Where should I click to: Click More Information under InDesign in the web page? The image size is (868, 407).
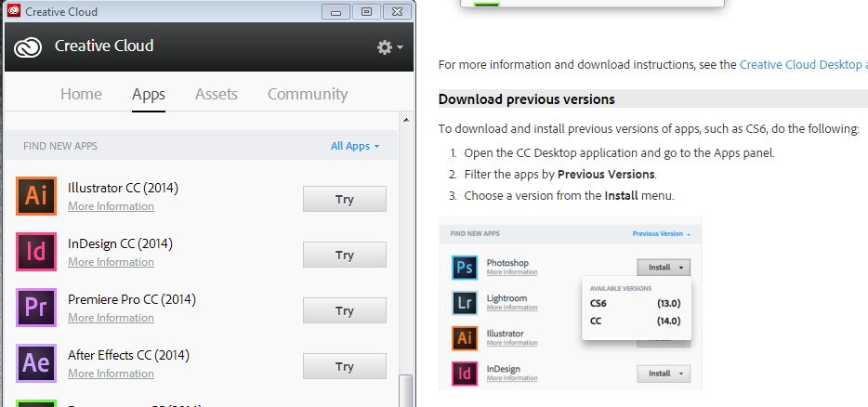512,378
